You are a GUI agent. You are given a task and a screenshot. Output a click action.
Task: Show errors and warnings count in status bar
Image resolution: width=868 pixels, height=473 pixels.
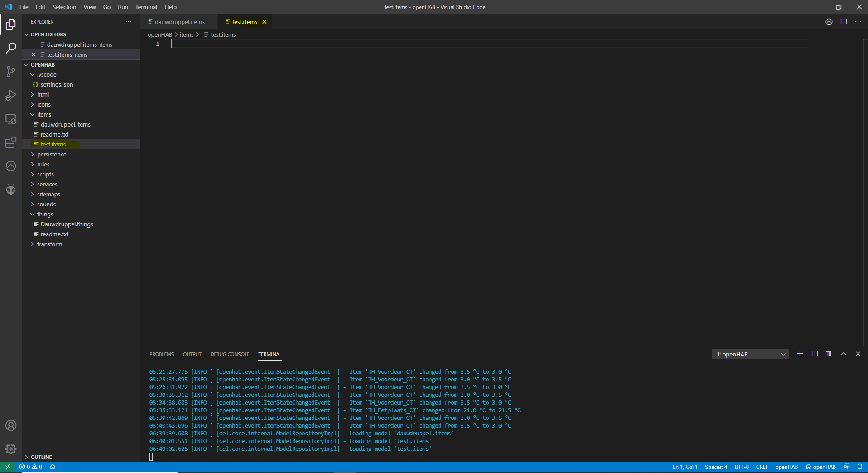tap(31, 467)
